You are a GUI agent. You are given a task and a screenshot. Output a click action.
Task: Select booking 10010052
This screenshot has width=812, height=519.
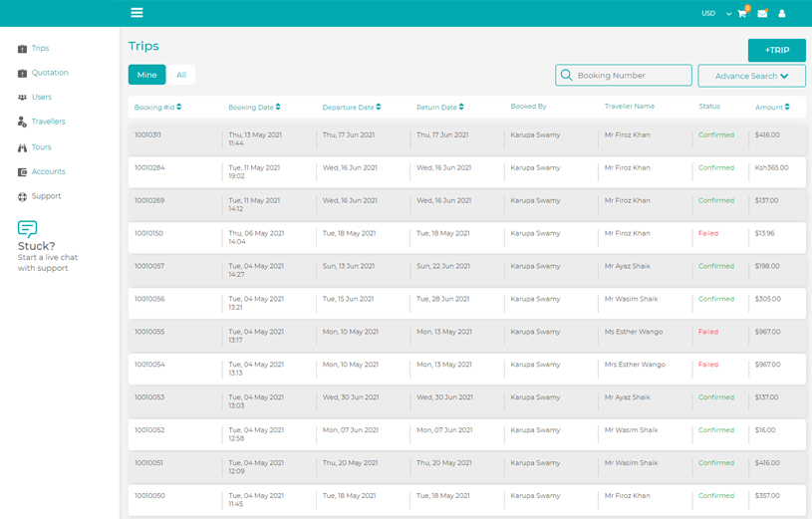(x=149, y=430)
